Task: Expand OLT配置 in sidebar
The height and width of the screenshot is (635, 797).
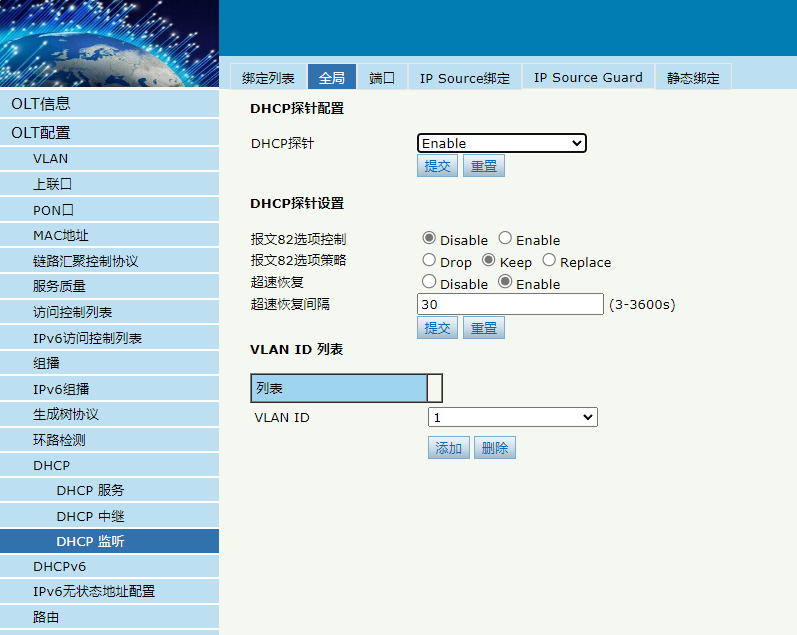Action: point(109,133)
